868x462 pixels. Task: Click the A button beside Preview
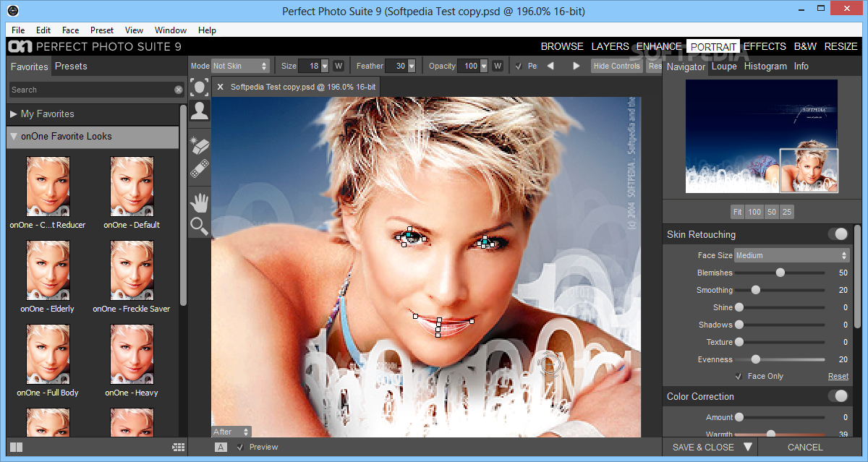click(x=221, y=447)
